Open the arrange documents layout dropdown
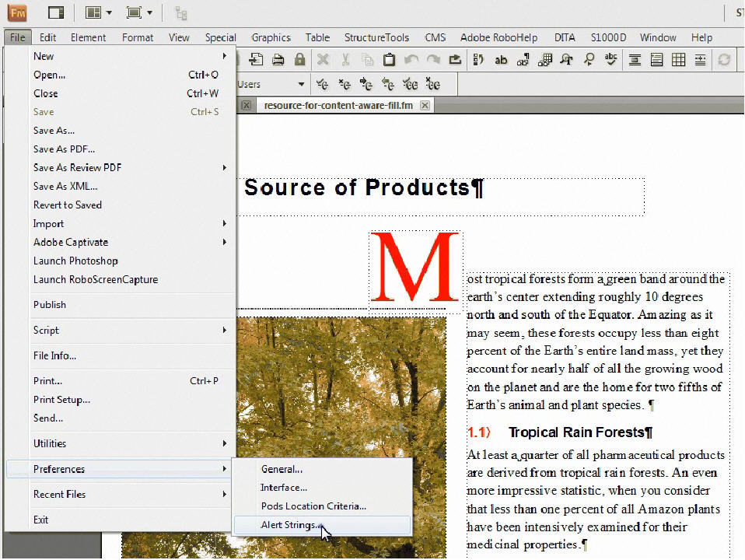 click(x=99, y=12)
